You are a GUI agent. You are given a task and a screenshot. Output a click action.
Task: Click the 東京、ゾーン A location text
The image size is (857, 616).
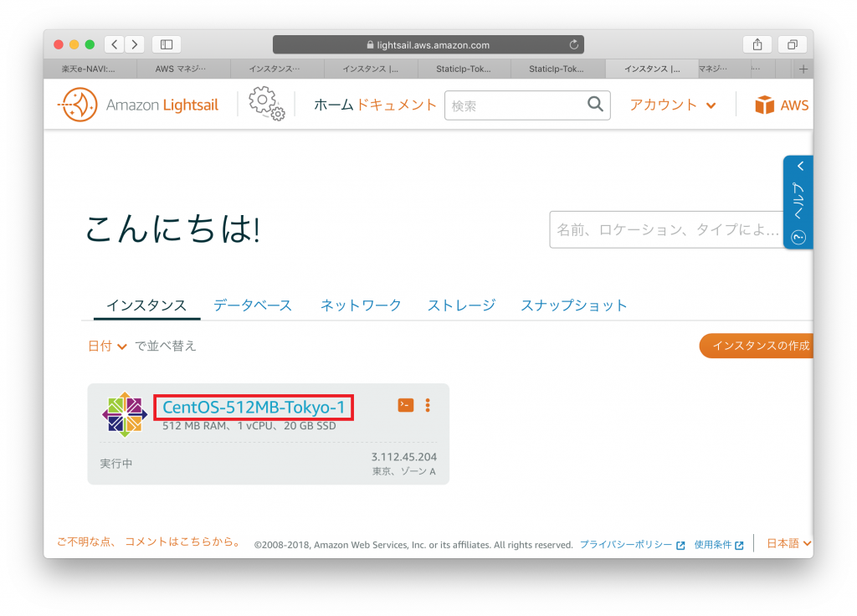(404, 471)
